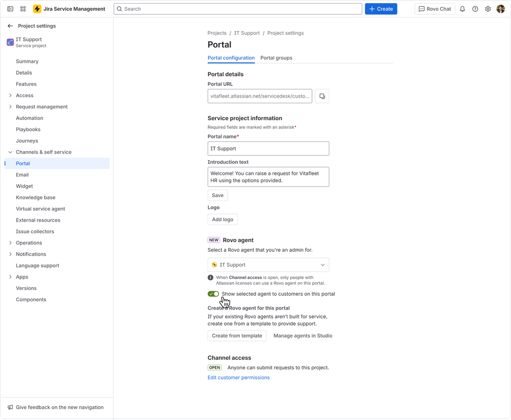Open the app switcher grid icon
This screenshot has width=511, height=420.
pos(23,9)
